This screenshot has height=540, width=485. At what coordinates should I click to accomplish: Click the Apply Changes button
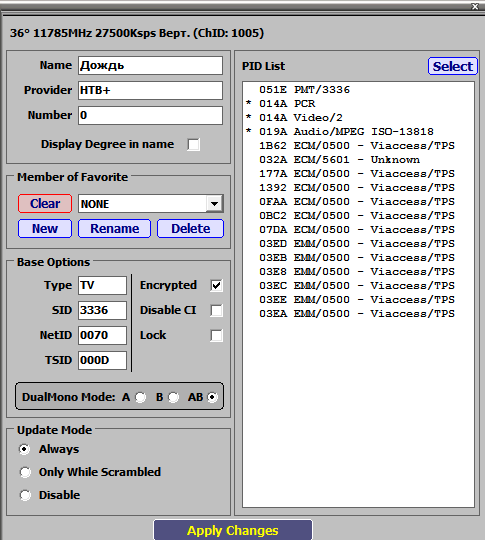233,530
